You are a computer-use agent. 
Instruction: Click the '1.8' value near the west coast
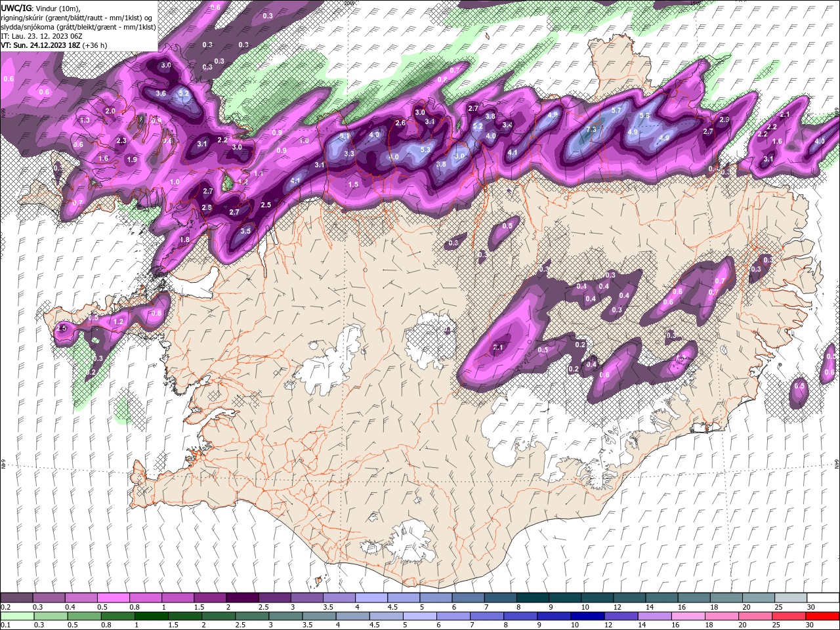click(184, 240)
